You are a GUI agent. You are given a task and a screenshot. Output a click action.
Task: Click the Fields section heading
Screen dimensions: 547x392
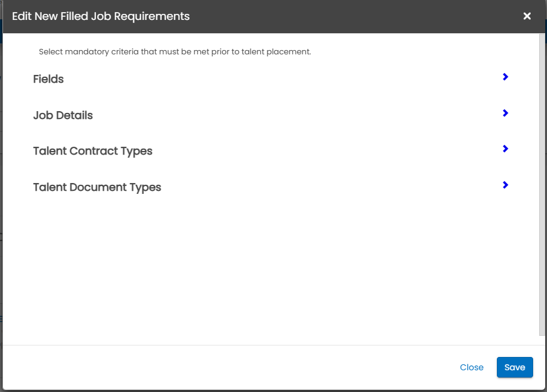click(x=48, y=79)
